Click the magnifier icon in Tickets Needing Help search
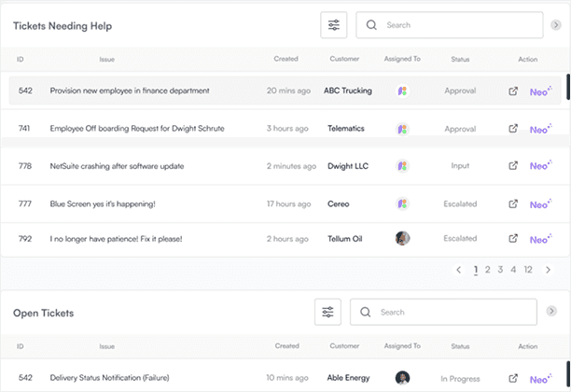 pyautogui.click(x=371, y=25)
